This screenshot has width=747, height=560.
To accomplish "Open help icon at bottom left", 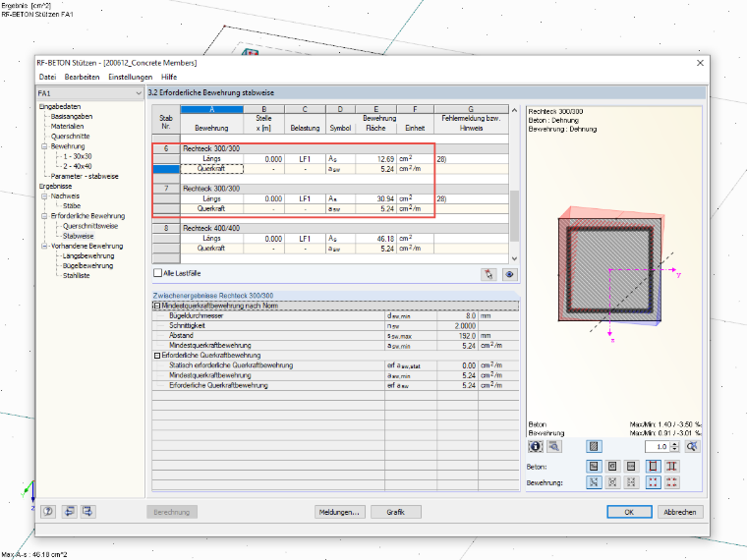I will point(48,512).
